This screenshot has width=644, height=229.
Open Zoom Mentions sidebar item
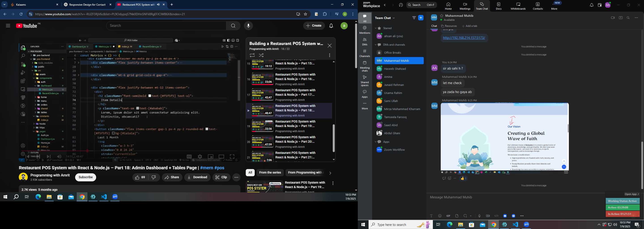click(x=365, y=30)
